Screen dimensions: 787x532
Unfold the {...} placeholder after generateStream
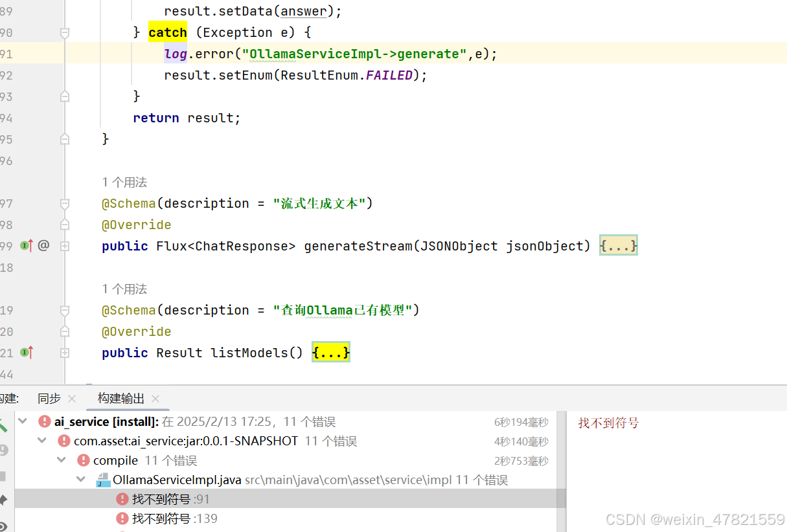pos(619,246)
